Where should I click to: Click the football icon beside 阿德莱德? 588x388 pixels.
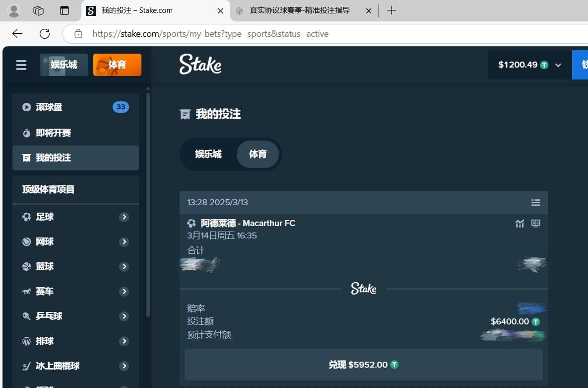click(191, 224)
